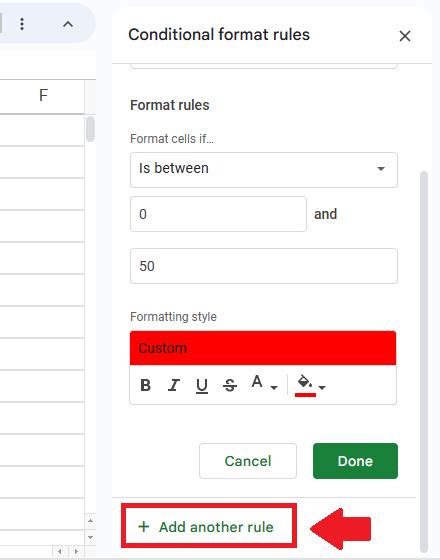
Task: Toggle Underline formatting style
Action: (202, 385)
